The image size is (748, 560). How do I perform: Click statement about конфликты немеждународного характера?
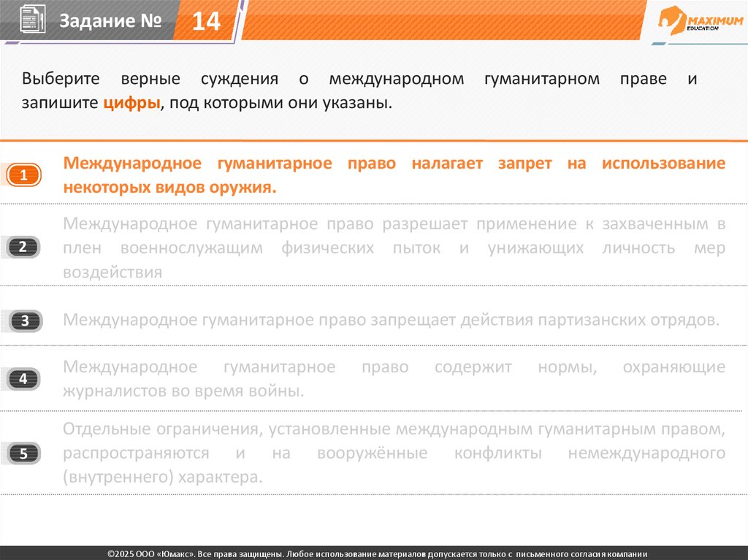pos(394,453)
